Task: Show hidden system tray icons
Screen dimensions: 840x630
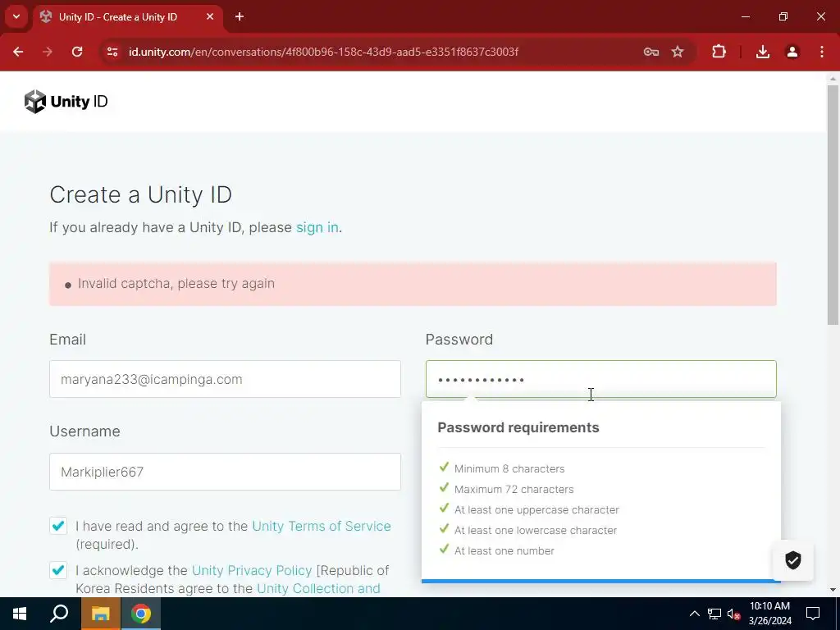Action: [x=694, y=614]
